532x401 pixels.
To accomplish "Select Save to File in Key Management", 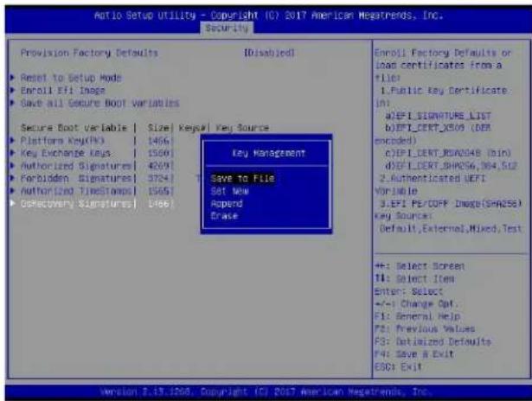I will 242,178.
